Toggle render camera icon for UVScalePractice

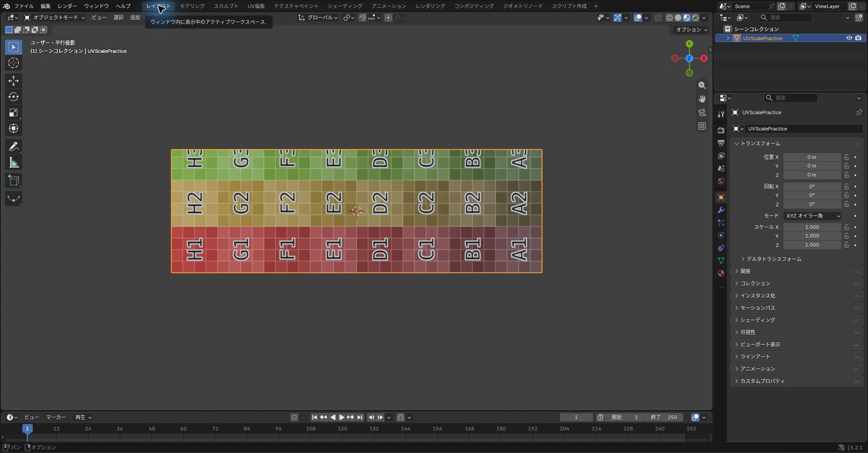(x=858, y=38)
